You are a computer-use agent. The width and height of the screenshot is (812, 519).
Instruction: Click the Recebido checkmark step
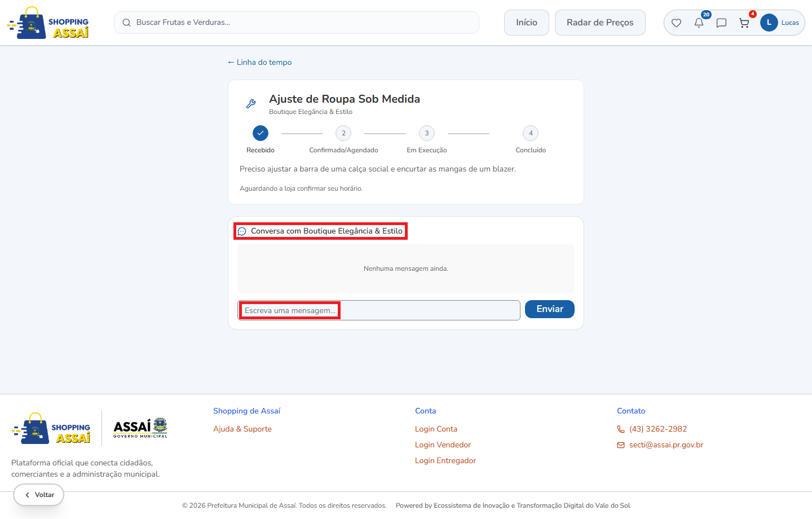261,133
